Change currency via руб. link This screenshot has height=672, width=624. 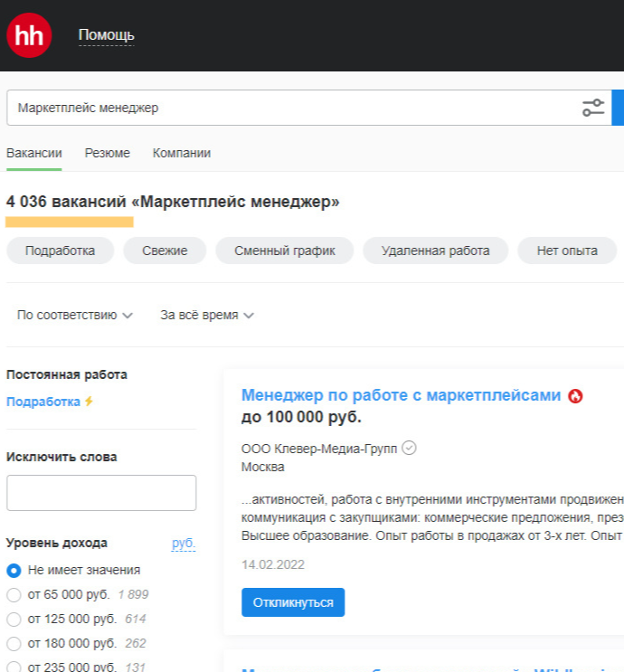click(x=184, y=544)
